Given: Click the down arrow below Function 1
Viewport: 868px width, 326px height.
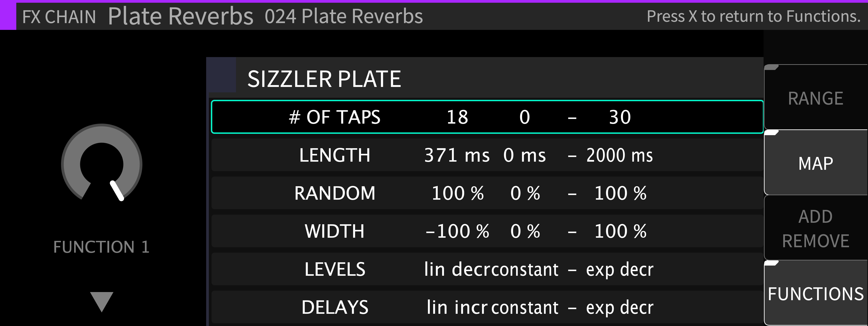Looking at the screenshot, I should (x=101, y=302).
